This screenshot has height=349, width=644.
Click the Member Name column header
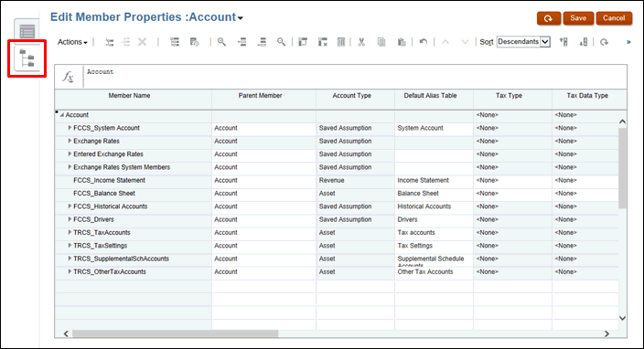[x=129, y=96]
